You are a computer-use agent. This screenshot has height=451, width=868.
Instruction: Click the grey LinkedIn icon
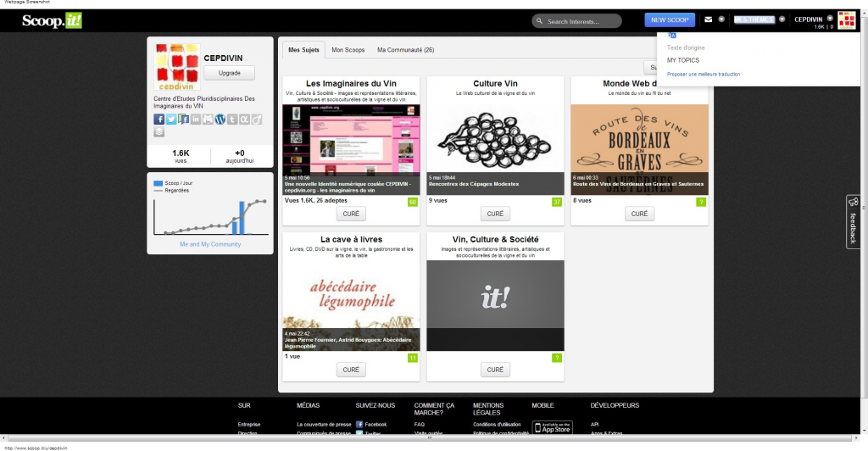196,119
